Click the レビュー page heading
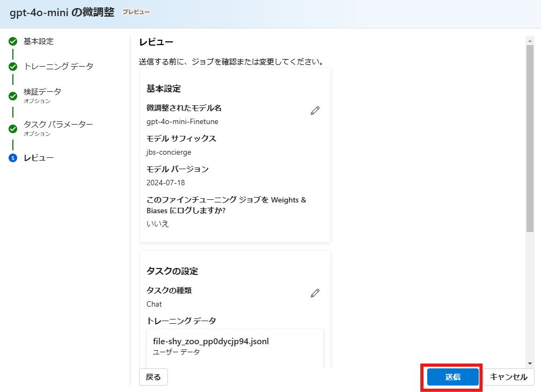Image resolution: width=541 pixels, height=392 pixels. click(156, 42)
